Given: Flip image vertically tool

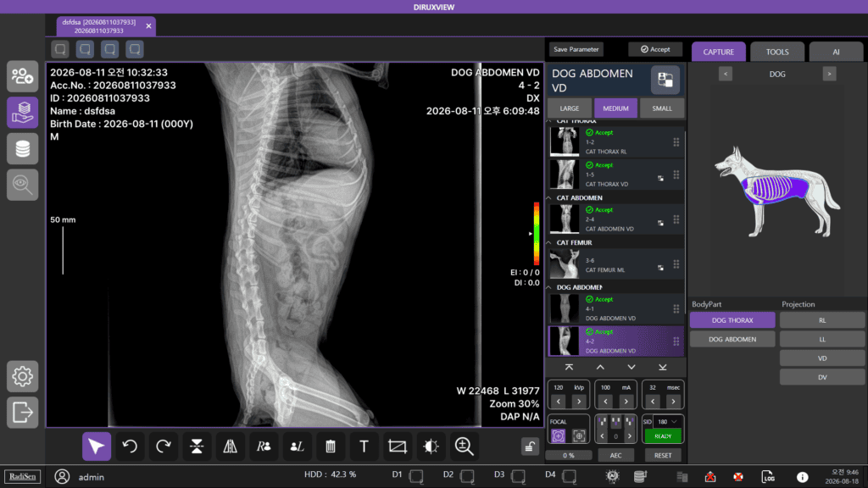Looking at the screenshot, I should coord(197,446).
